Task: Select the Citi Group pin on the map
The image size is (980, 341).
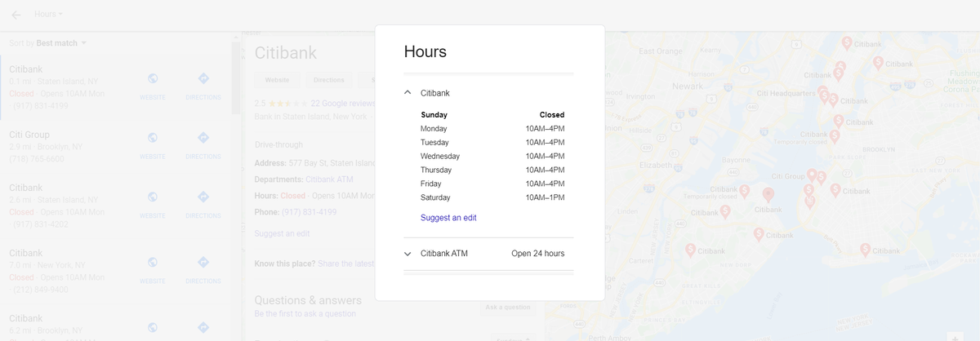Action: [811, 175]
